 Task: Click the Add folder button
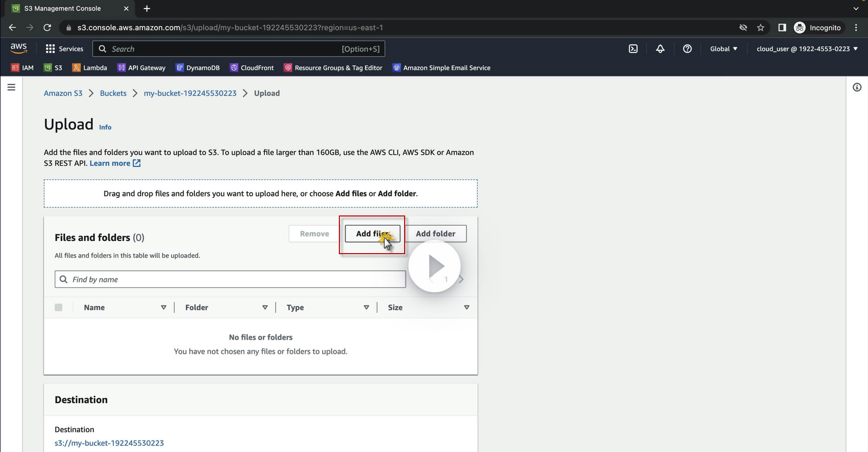(x=436, y=234)
